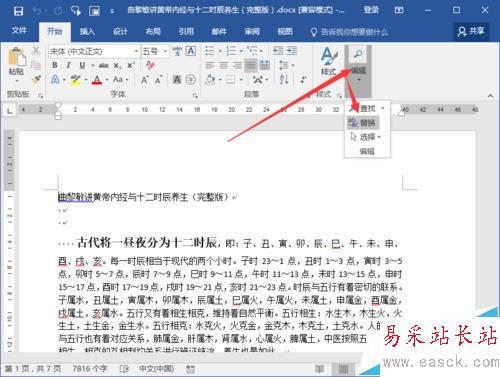Click the Bullets list icon
The height and width of the screenshot is (377, 500).
pyautogui.click(x=210, y=51)
